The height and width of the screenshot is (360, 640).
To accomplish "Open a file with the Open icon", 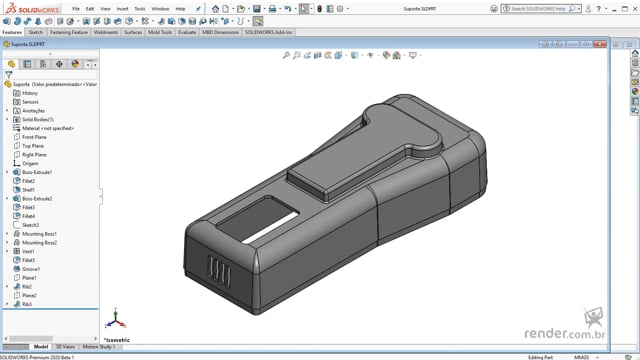I will coord(241,9).
